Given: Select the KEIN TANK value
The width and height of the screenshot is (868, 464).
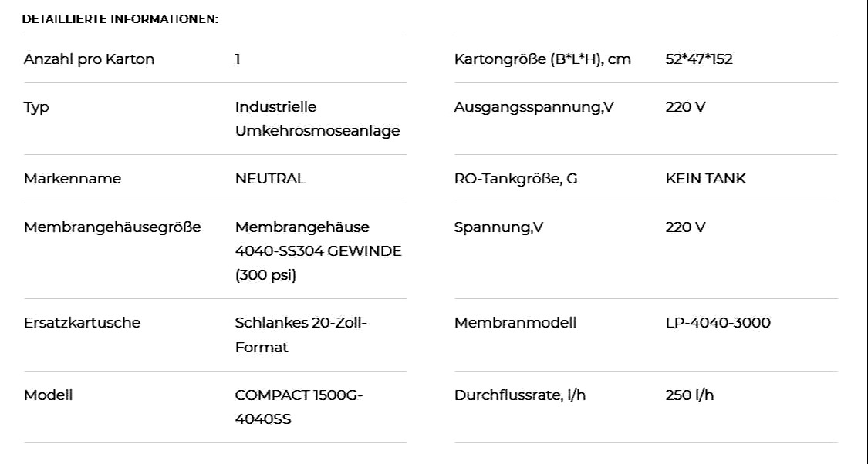Looking at the screenshot, I should pyautogui.click(x=706, y=179).
